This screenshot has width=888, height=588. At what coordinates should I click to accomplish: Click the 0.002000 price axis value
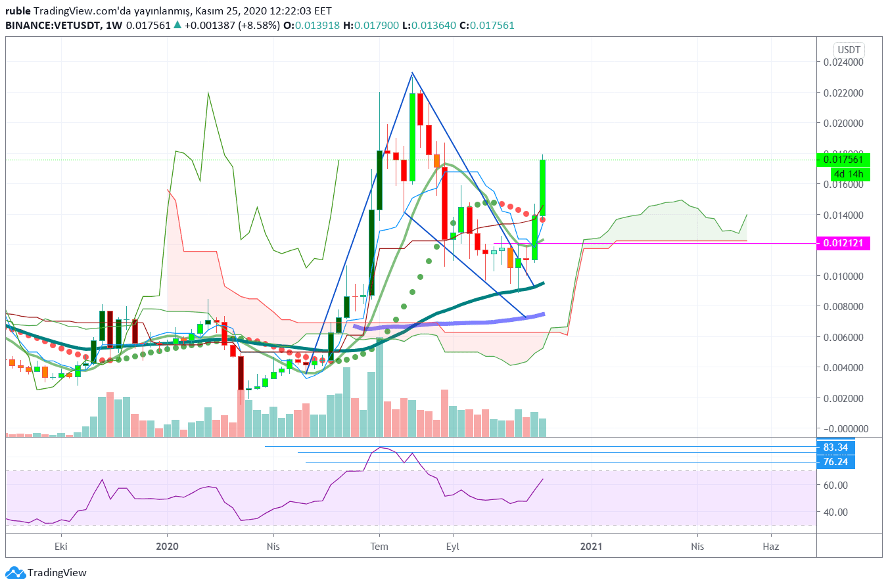(x=845, y=398)
